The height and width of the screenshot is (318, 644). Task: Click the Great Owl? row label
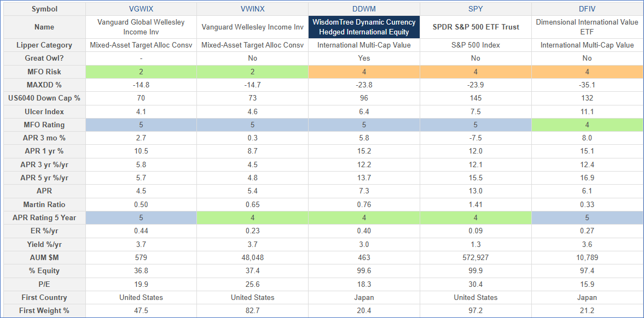pos(44,58)
